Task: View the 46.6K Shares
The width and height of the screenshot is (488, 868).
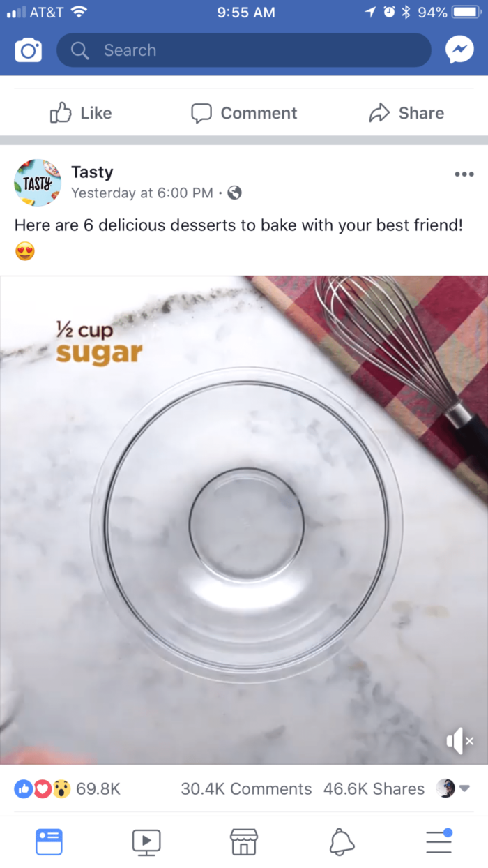Action: (374, 789)
